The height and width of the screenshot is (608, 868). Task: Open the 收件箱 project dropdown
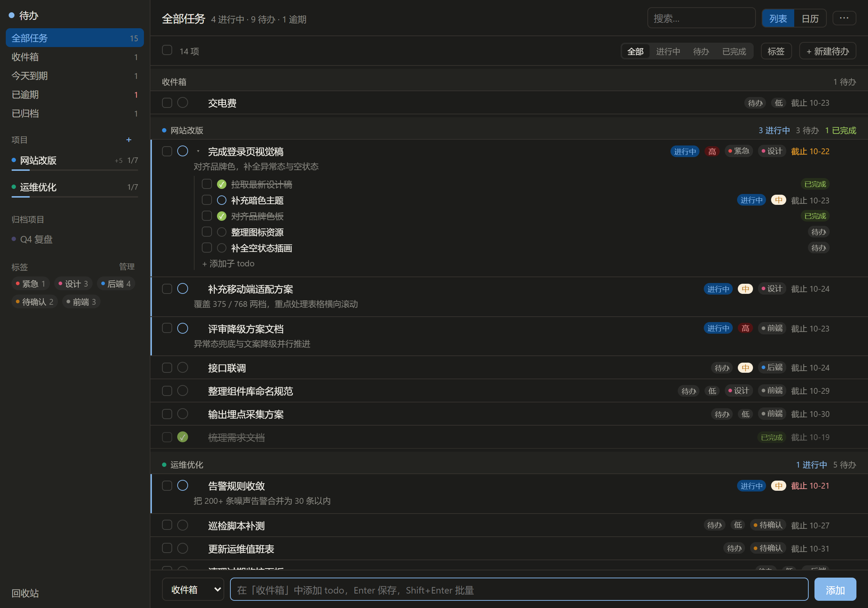193,590
